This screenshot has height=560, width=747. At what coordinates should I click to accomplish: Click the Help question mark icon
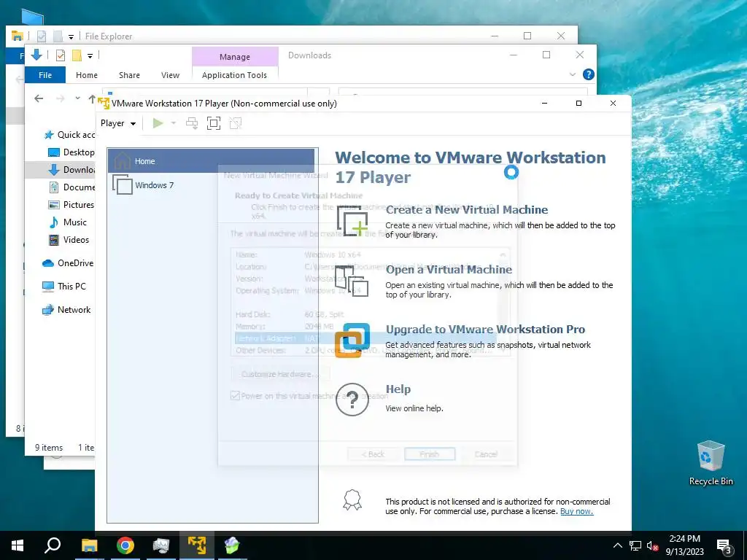[352, 400]
